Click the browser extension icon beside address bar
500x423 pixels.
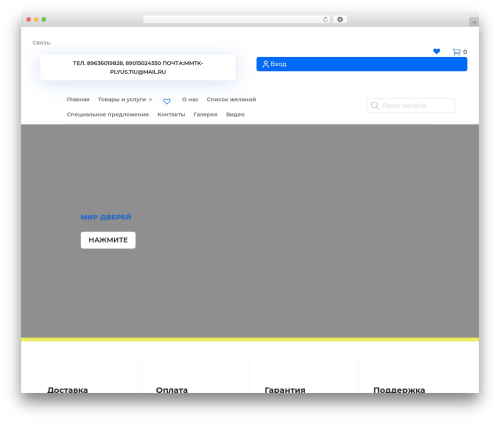point(340,19)
